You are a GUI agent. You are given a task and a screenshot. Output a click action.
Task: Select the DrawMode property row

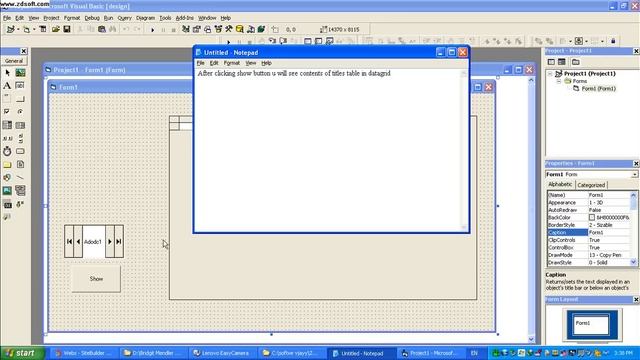point(589,255)
